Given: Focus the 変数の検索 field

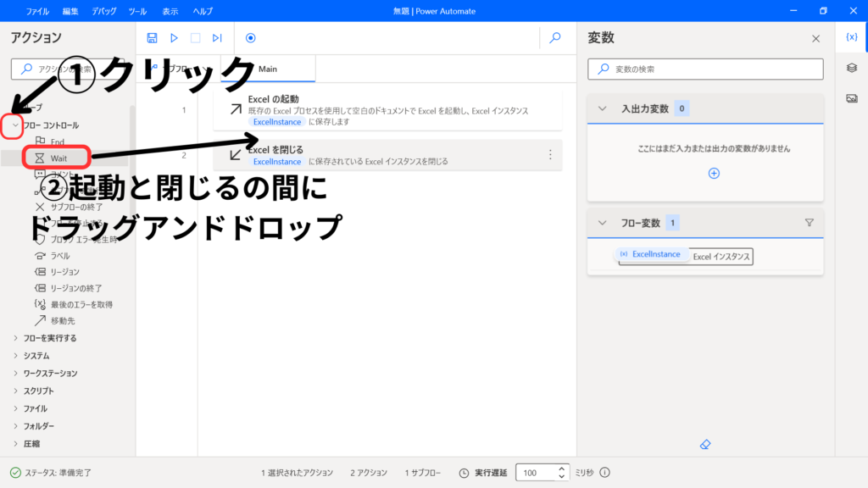Looking at the screenshot, I should [x=705, y=69].
